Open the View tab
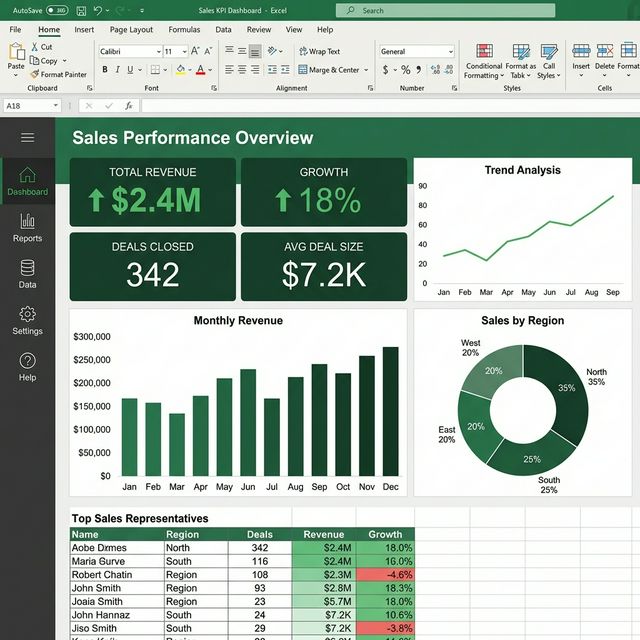Screen dimensions: 640x640 coord(294,29)
